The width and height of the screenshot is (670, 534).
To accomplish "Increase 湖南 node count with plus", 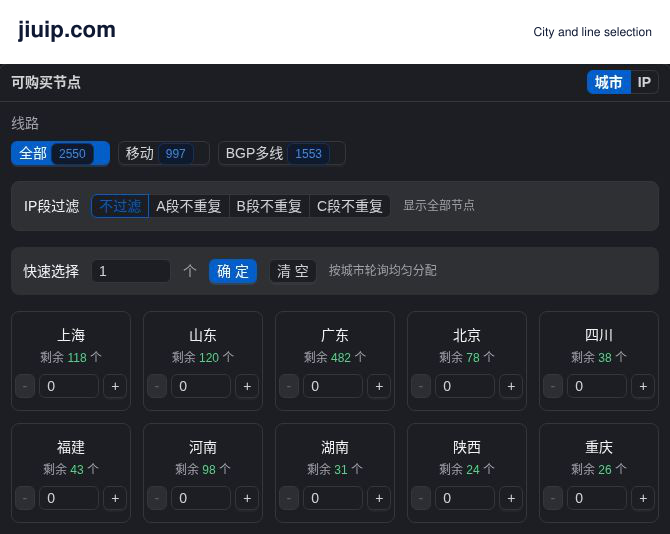I will [x=379, y=498].
